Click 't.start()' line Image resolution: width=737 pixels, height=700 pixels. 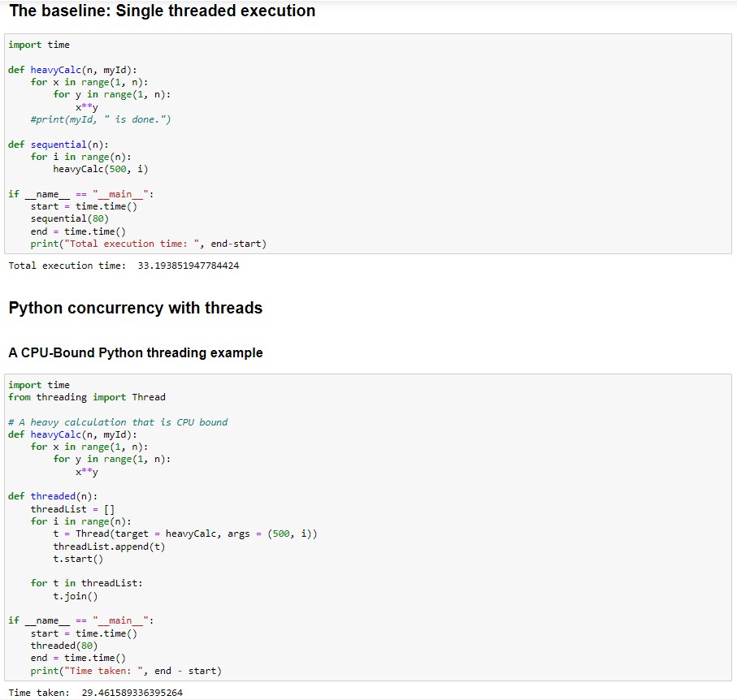(78, 559)
